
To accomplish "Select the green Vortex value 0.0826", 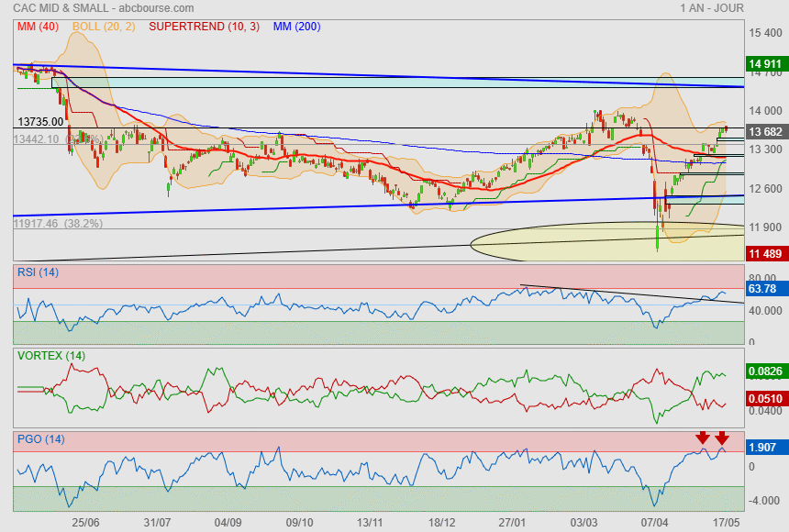I will coord(765,371).
